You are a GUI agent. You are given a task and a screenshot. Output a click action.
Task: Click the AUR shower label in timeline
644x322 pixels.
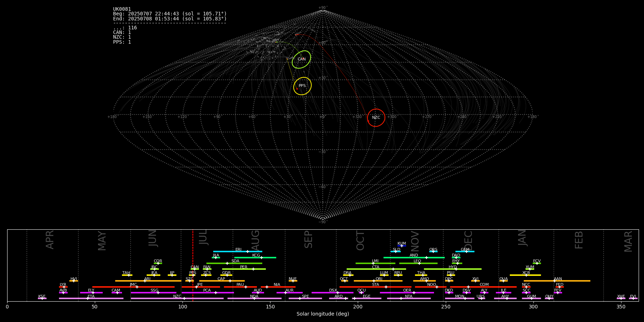pos(289,291)
